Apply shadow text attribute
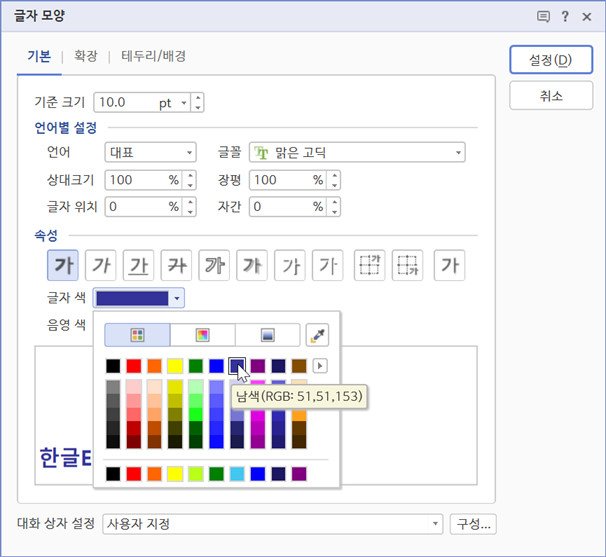 tap(252, 265)
